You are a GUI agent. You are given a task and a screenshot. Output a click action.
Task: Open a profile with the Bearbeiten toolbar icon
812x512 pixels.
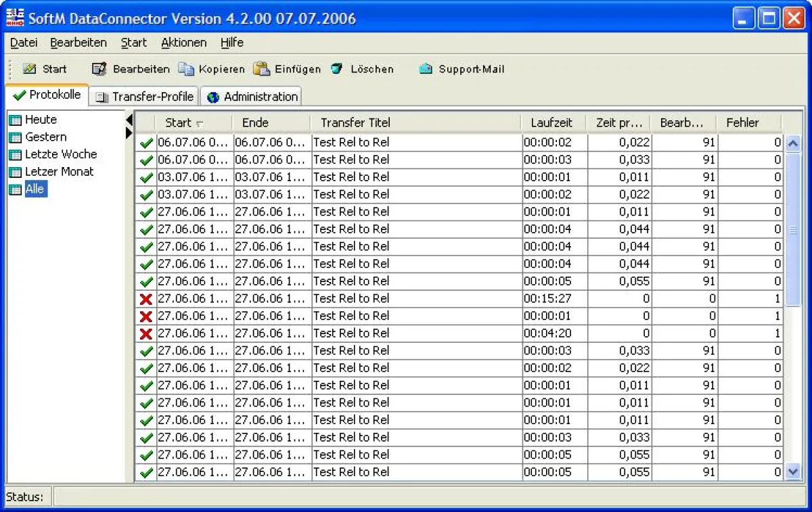click(x=98, y=68)
